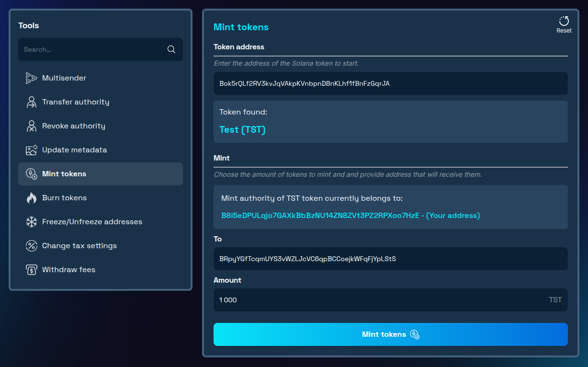Open Transfer authority tool
Screen dimensions: 588x367
(101, 102)
